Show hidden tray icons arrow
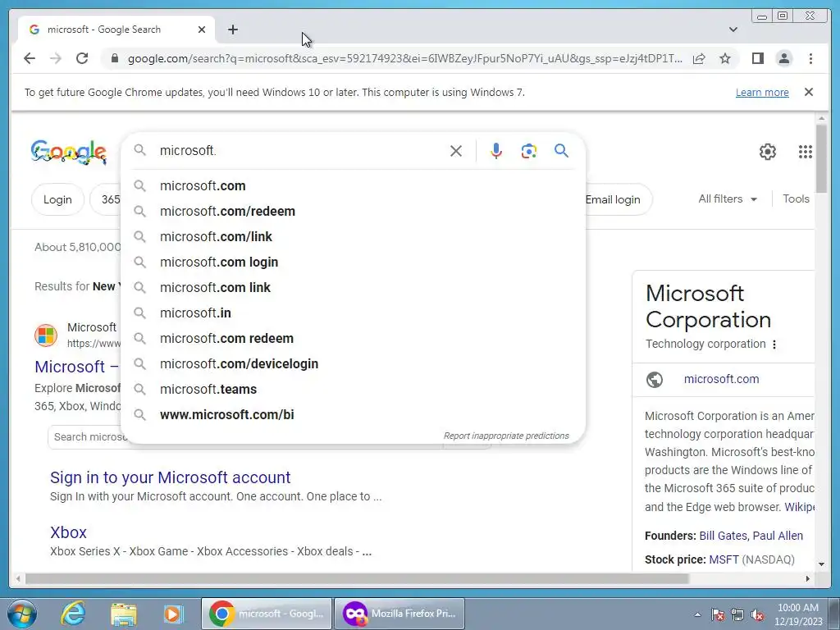The width and height of the screenshot is (840, 630). click(x=697, y=614)
